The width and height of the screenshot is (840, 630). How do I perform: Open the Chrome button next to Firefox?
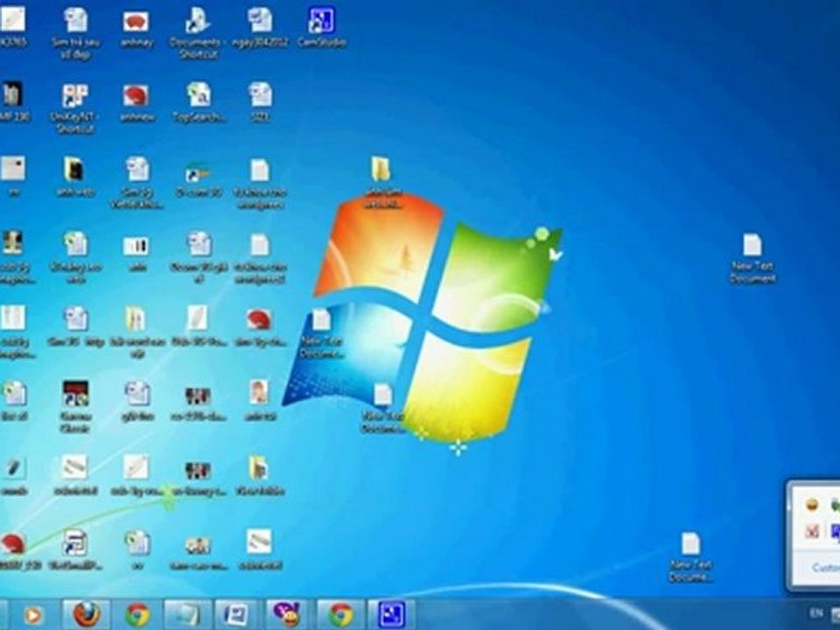click(137, 614)
